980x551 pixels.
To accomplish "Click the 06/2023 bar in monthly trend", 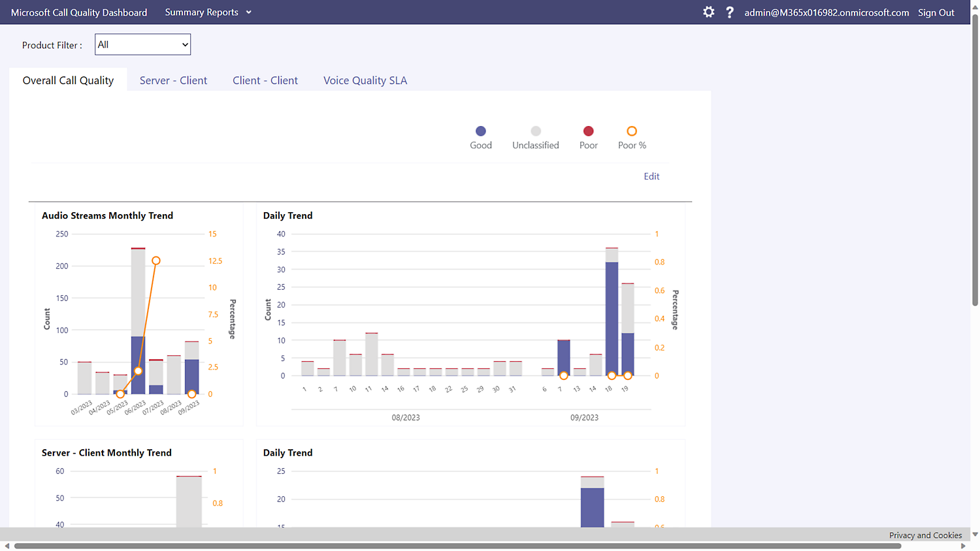I will click(138, 321).
